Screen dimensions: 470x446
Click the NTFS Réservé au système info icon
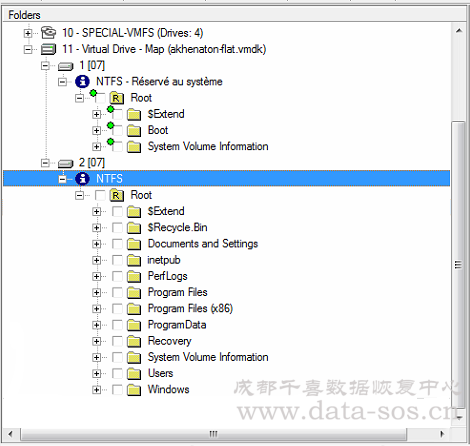82,82
